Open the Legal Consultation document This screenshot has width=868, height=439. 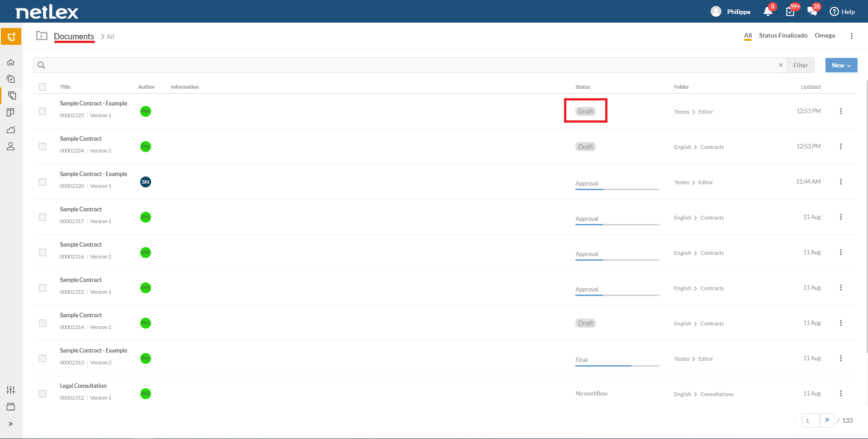pos(83,386)
